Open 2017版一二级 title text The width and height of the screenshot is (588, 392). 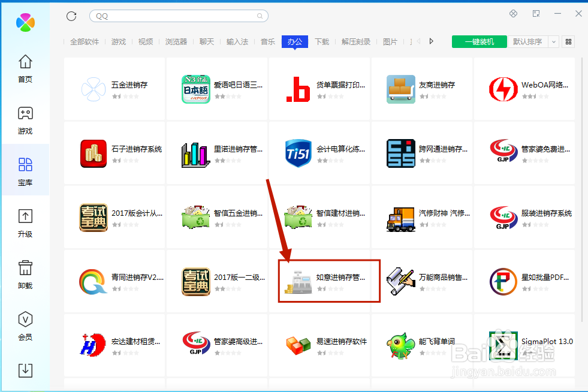click(239, 277)
